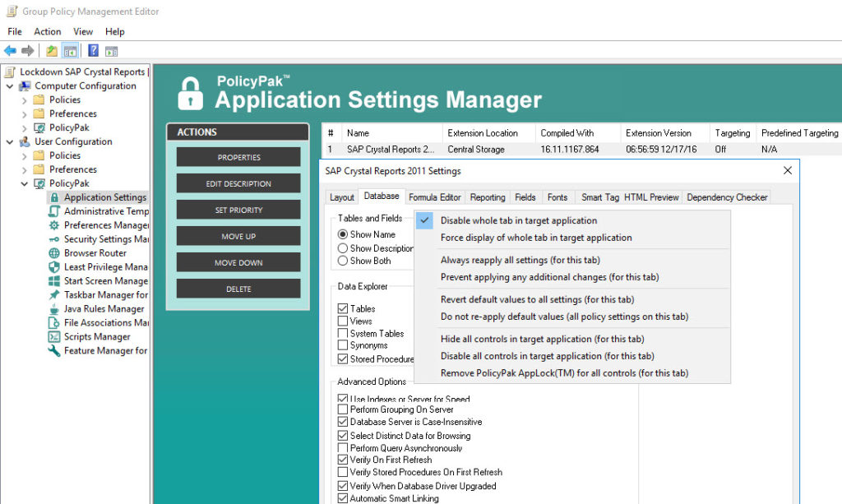Screen dimensions: 842x504
Task: Uncheck the Tables checkbox
Action: (343, 308)
